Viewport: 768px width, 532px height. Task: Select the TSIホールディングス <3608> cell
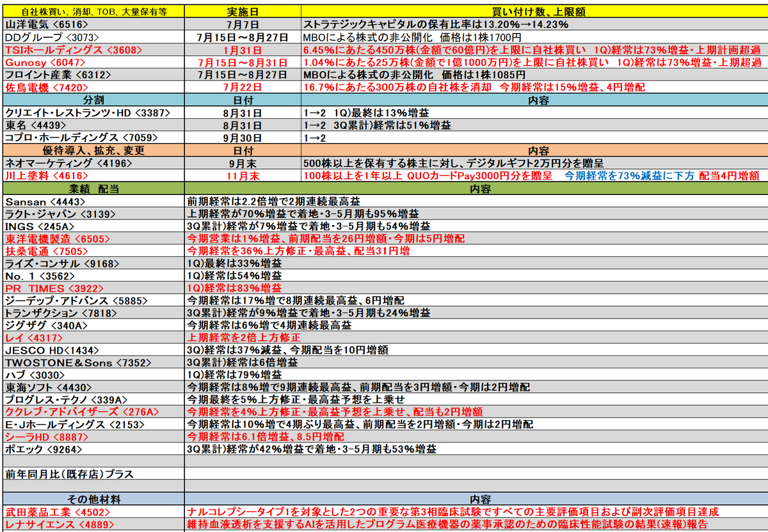tap(94, 51)
